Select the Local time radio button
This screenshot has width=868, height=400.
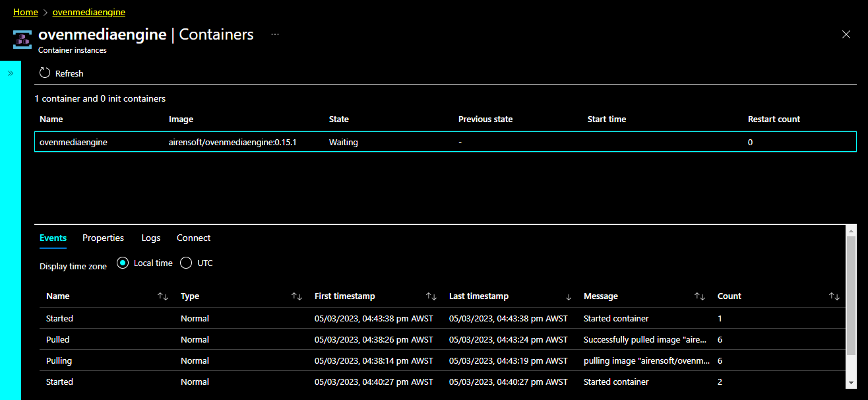(123, 263)
